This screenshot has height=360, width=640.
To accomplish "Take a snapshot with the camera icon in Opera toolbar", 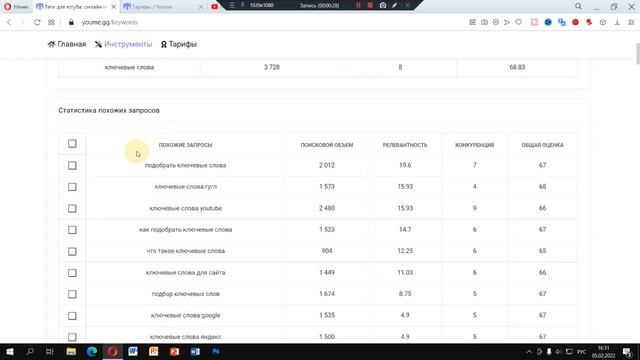I will click(484, 22).
